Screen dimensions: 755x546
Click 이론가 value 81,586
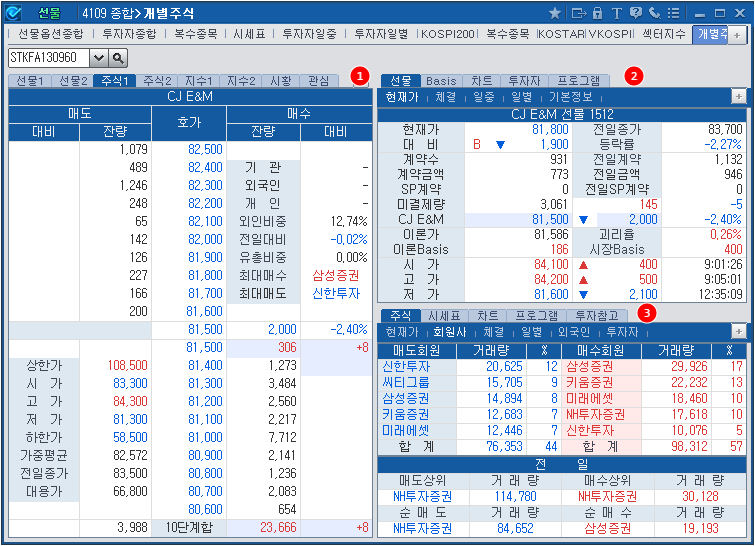pos(551,234)
